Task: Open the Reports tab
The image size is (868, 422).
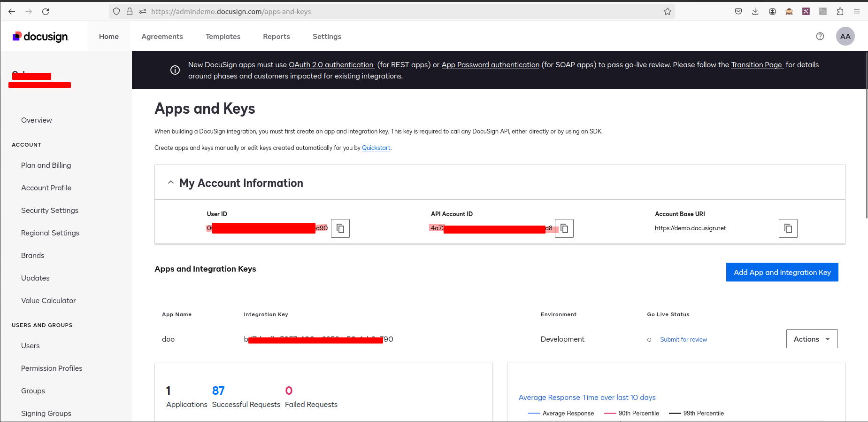Action: point(277,36)
